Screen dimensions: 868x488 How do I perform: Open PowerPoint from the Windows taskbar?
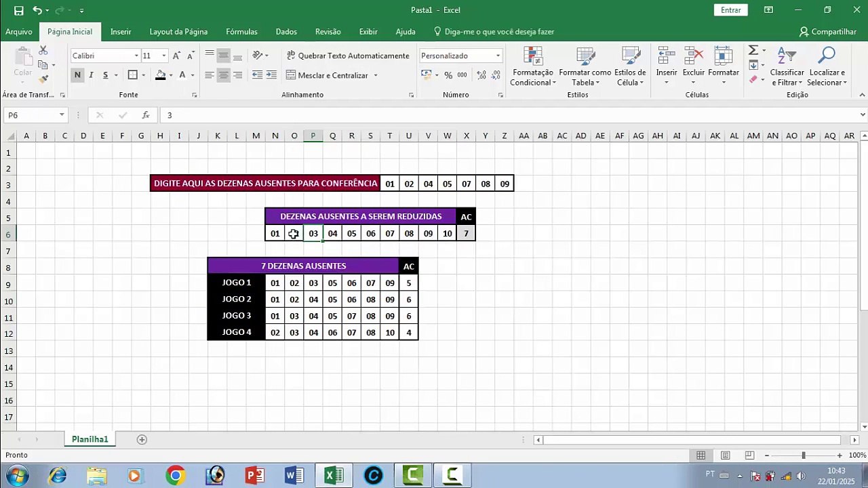[x=254, y=476]
